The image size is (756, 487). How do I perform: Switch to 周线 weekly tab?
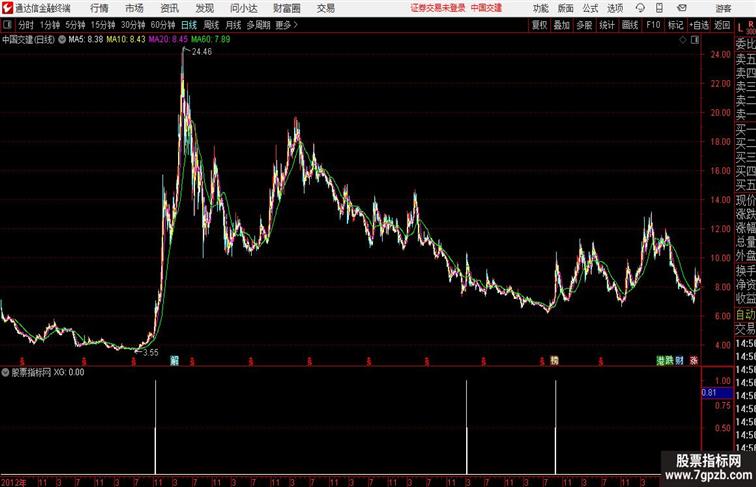coord(211,25)
